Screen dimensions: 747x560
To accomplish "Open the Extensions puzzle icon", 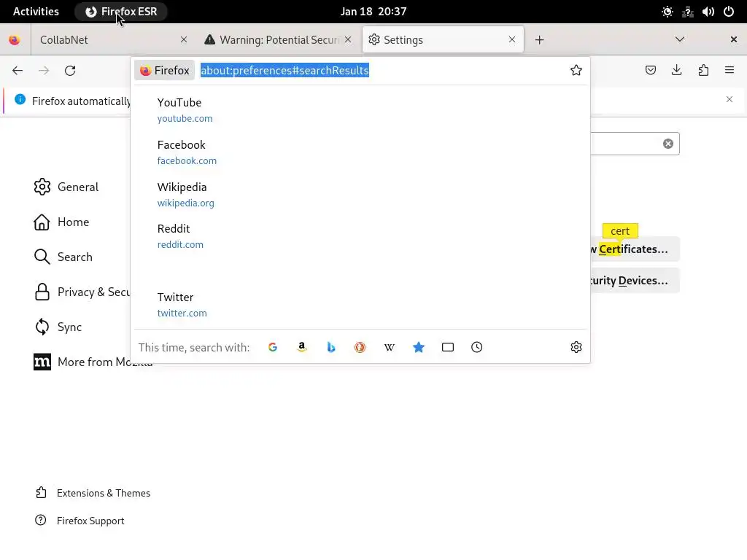I will tap(703, 71).
